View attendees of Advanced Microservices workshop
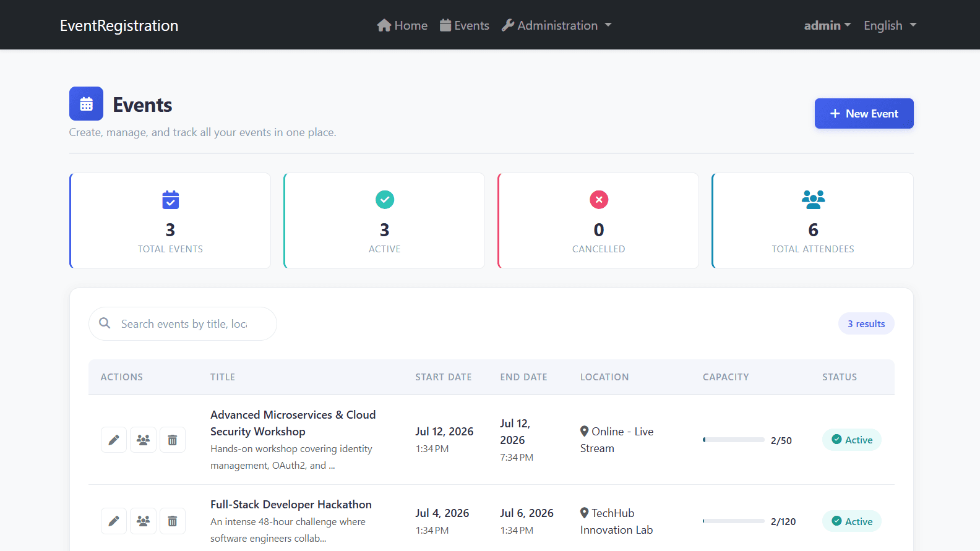The height and width of the screenshot is (551, 980). click(143, 440)
